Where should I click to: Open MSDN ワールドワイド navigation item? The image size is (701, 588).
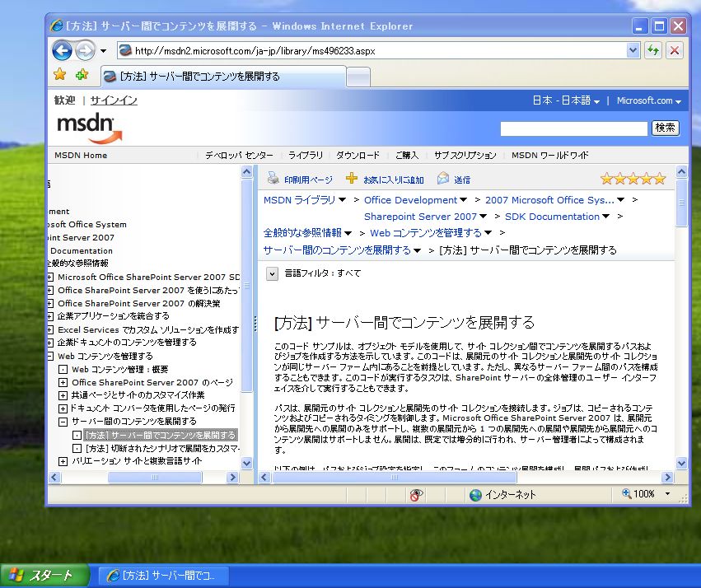(x=550, y=156)
